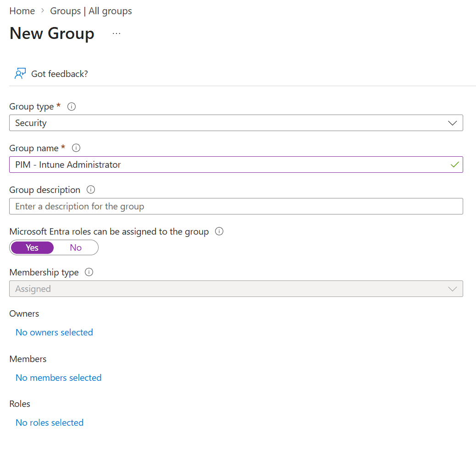Image resolution: width=476 pixels, height=450 pixels.
Task: Navigate to Groups | All groups breadcrumb
Action: (x=91, y=11)
